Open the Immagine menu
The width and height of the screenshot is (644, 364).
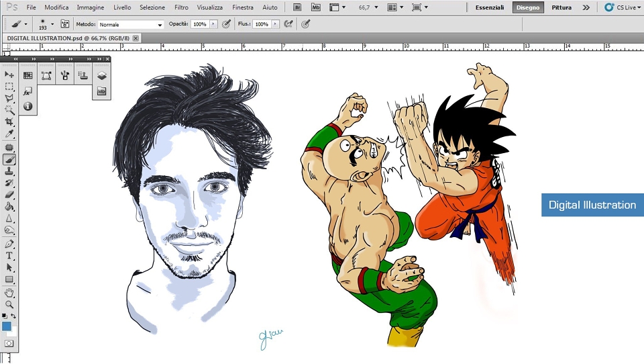pyautogui.click(x=91, y=7)
